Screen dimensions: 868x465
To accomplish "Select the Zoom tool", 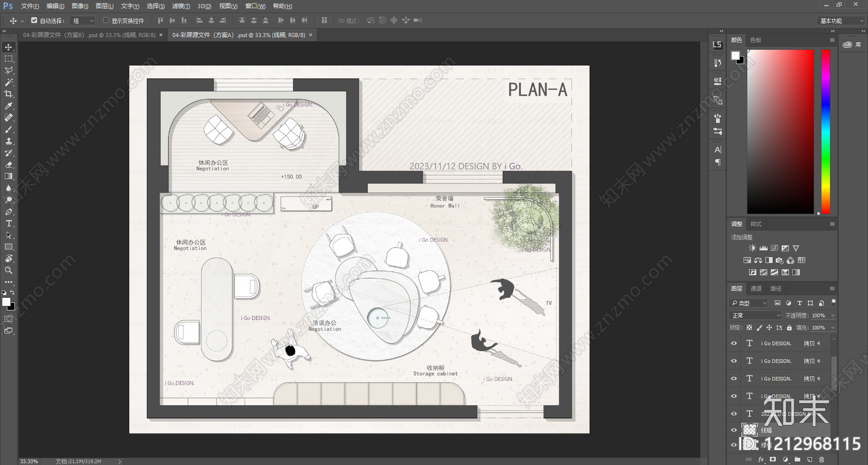I will pos(9,270).
